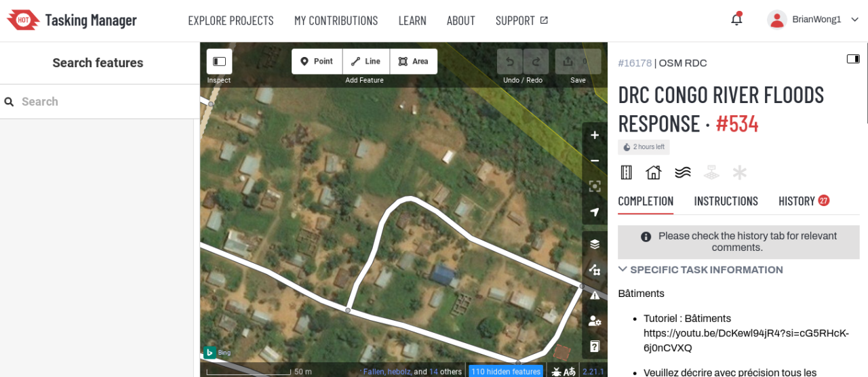
Task: Open the preferences user-gear icon
Action: [595, 321]
